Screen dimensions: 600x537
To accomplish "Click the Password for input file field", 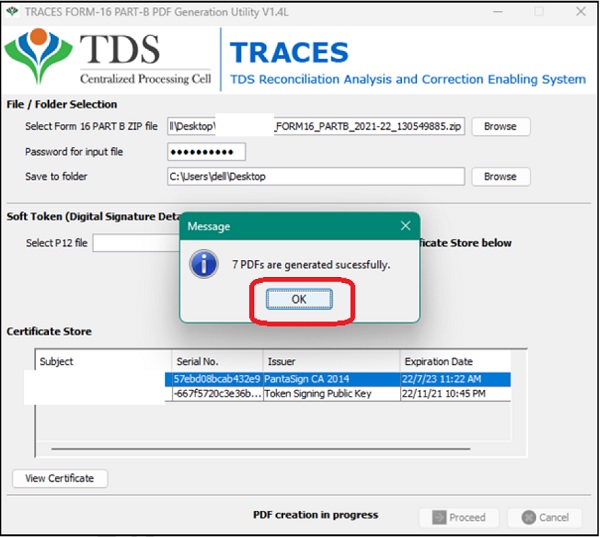I will 206,152.
